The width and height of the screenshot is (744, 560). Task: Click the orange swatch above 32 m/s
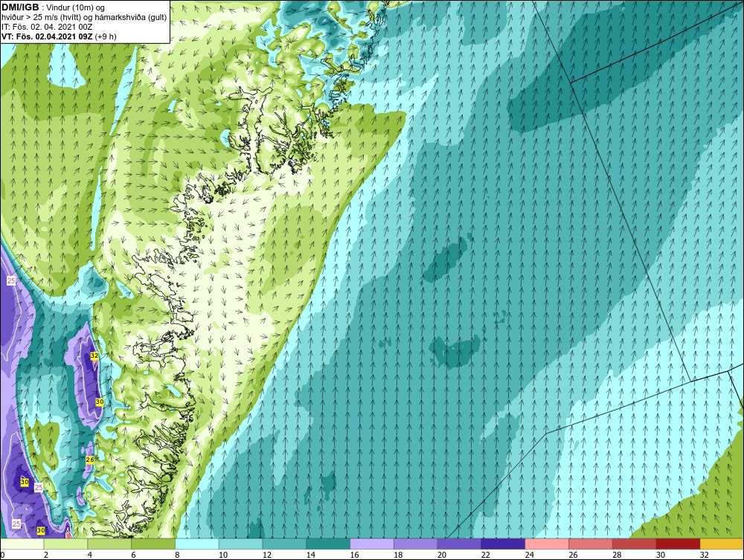722,544
